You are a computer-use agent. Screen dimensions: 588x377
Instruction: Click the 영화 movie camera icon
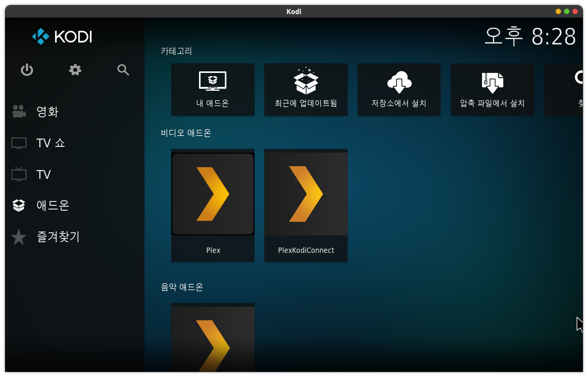19,111
